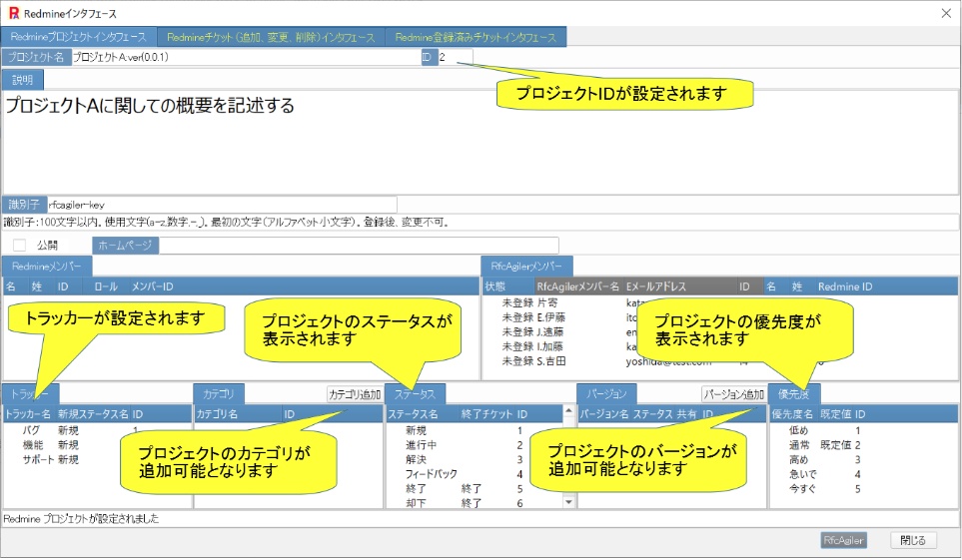962x560 pixels.
Task: Click the RfcAgilerメンバー panel label
Action: point(526,267)
